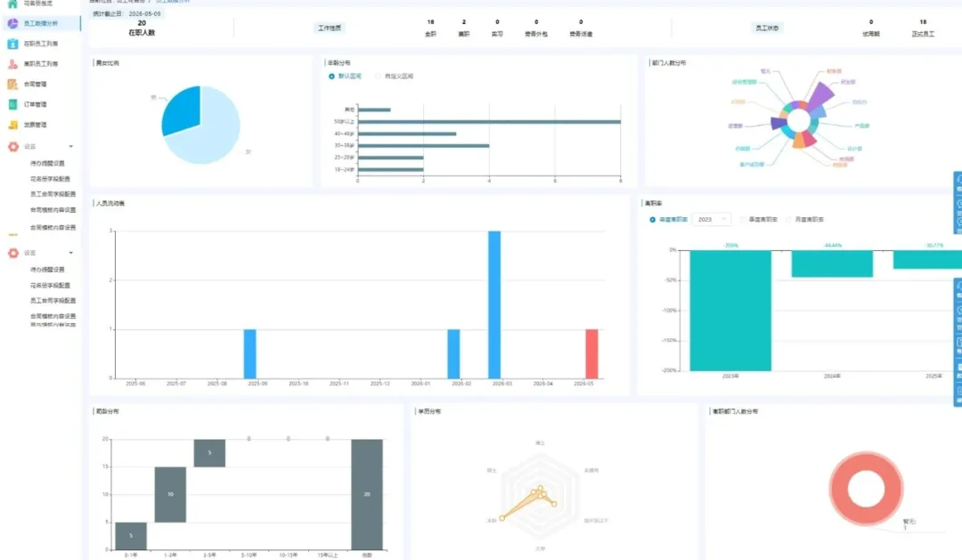The image size is (962, 560).
Task: Open 待办提醒设置 under first 设置 menu
Action: (47, 164)
